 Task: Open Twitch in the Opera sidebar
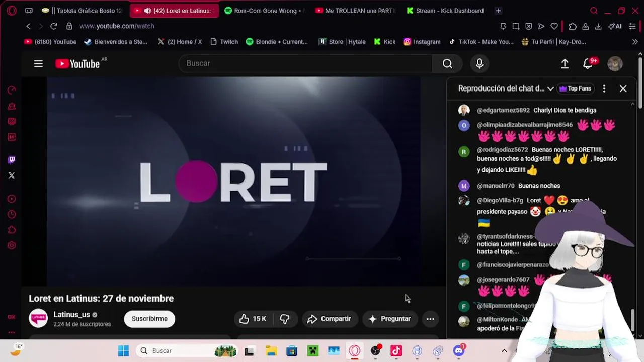pyautogui.click(x=12, y=160)
